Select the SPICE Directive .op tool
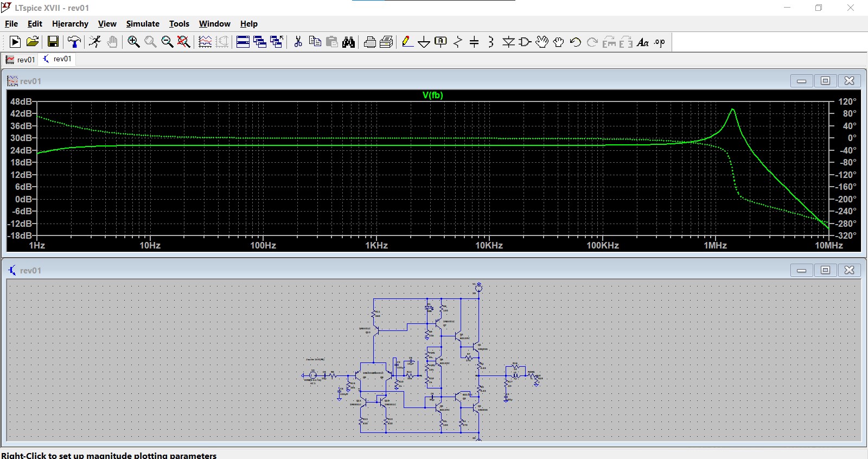868x459 pixels. click(x=660, y=42)
